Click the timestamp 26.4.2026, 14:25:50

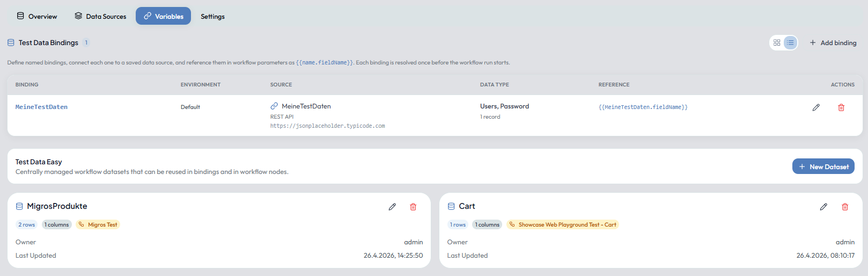coord(393,256)
